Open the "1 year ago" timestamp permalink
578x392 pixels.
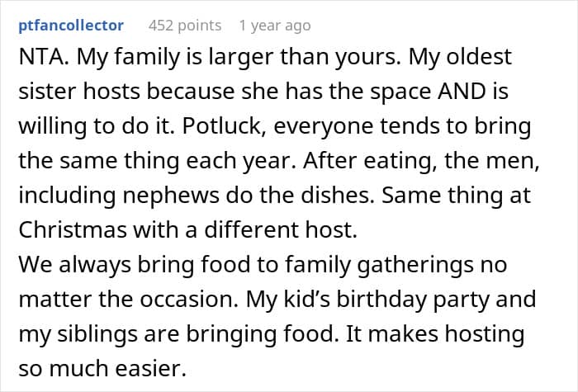point(274,26)
